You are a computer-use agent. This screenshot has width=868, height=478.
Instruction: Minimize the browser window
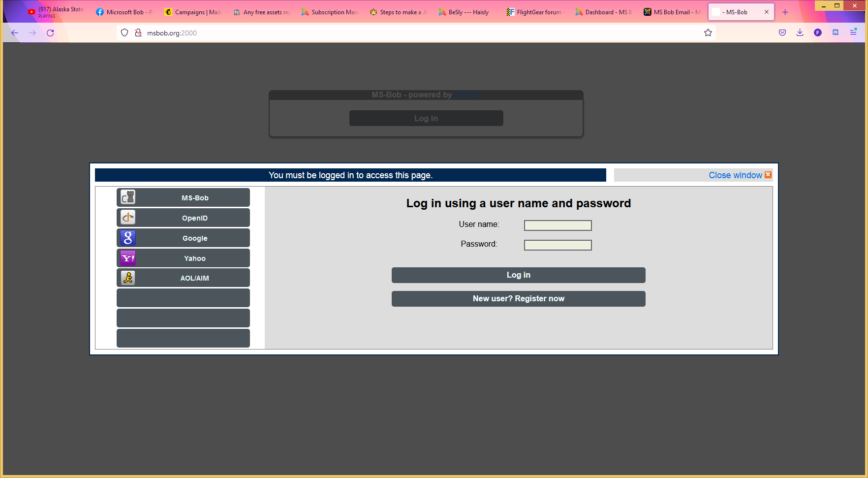tap(824, 6)
